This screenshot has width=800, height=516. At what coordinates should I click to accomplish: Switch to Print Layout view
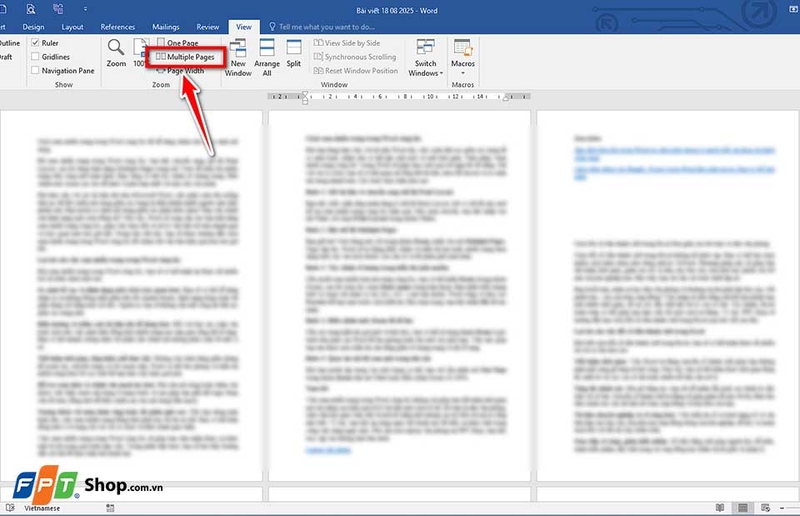743,508
